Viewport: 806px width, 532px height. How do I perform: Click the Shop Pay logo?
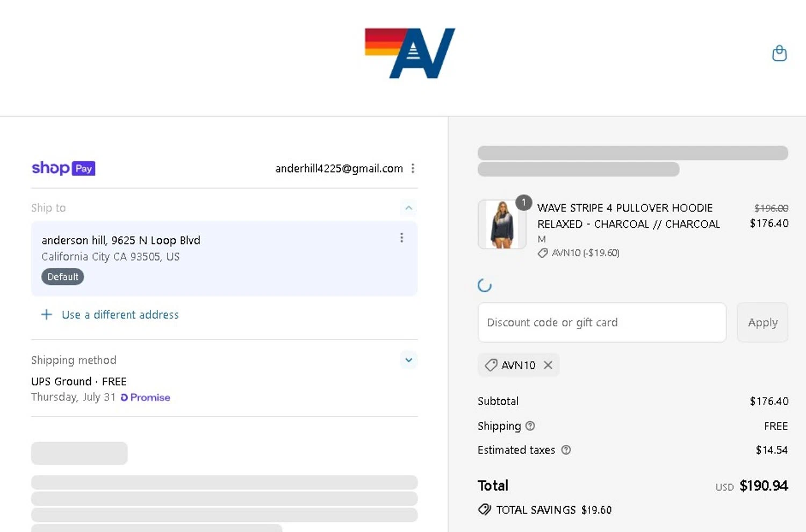[63, 168]
